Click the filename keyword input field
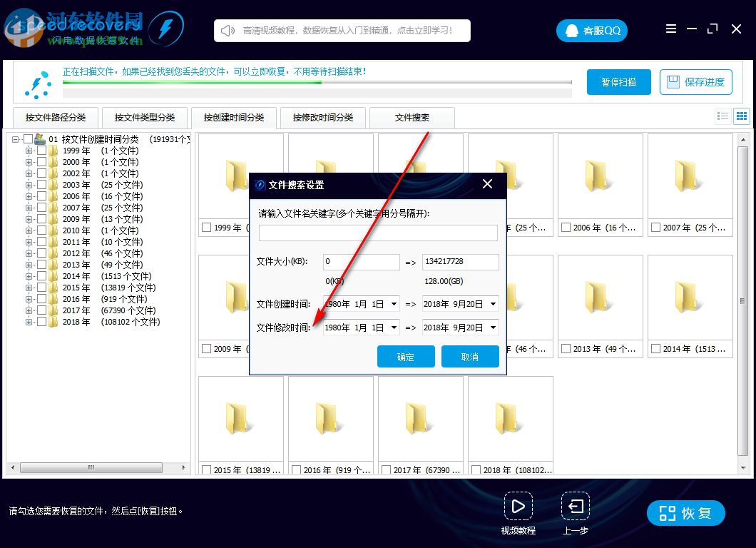The image size is (756, 548). click(x=377, y=233)
